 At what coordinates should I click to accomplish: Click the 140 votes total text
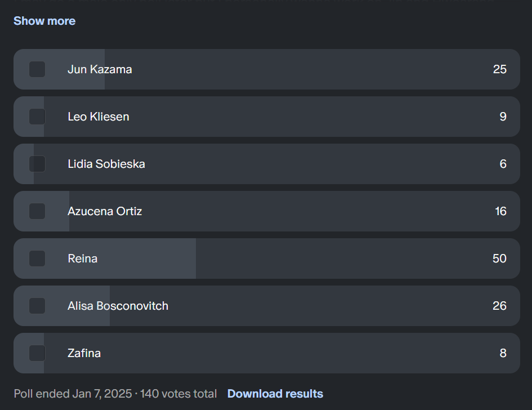178,394
